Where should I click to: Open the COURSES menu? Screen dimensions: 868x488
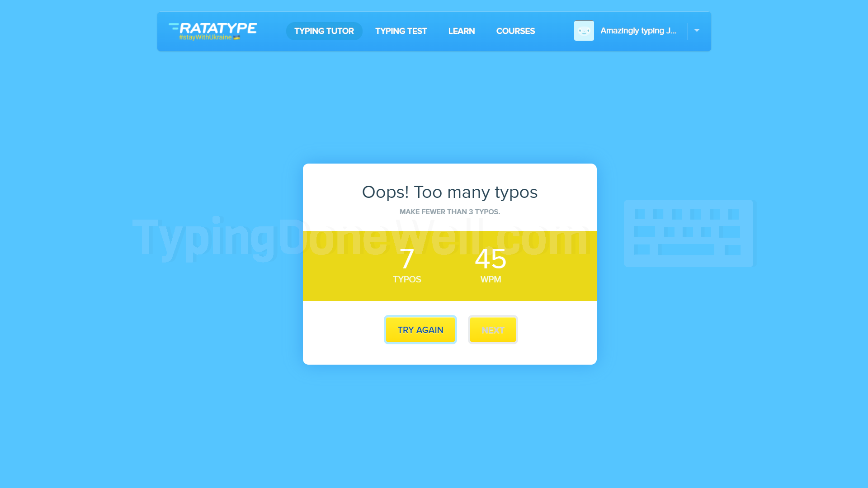(515, 31)
